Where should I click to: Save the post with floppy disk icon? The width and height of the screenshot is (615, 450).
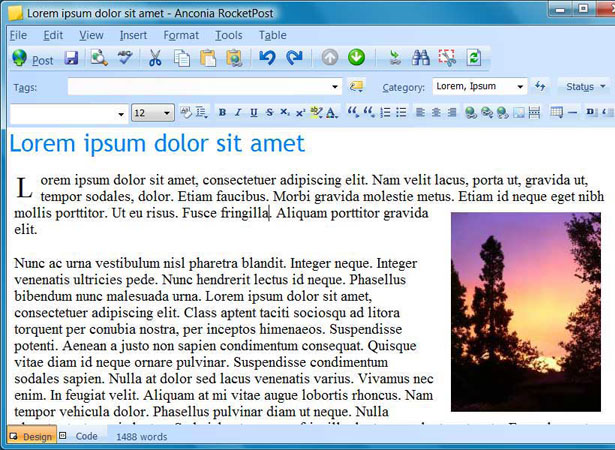click(x=71, y=58)
